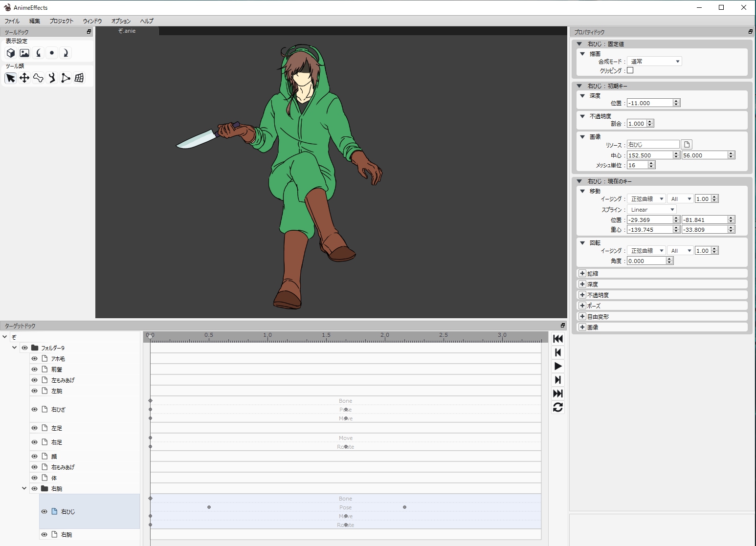The width and height of the screenshot is (756, 546).
Task: Click the canvas rotate counterclockwise icon
Action: click(38, 53)
